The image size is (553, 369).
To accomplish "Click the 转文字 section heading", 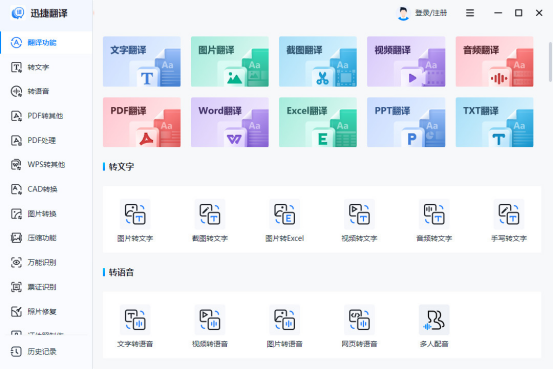I will [121, 167].
